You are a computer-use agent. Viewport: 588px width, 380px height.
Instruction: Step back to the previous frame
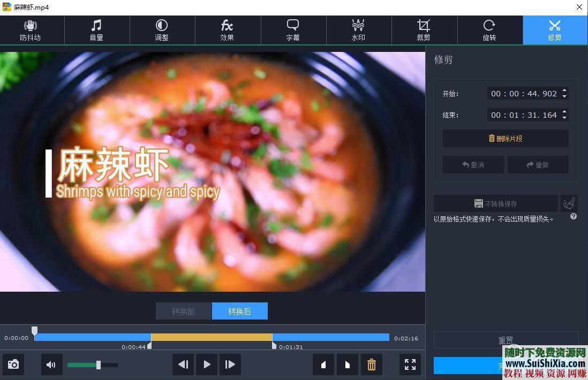(x=183, y=364)
